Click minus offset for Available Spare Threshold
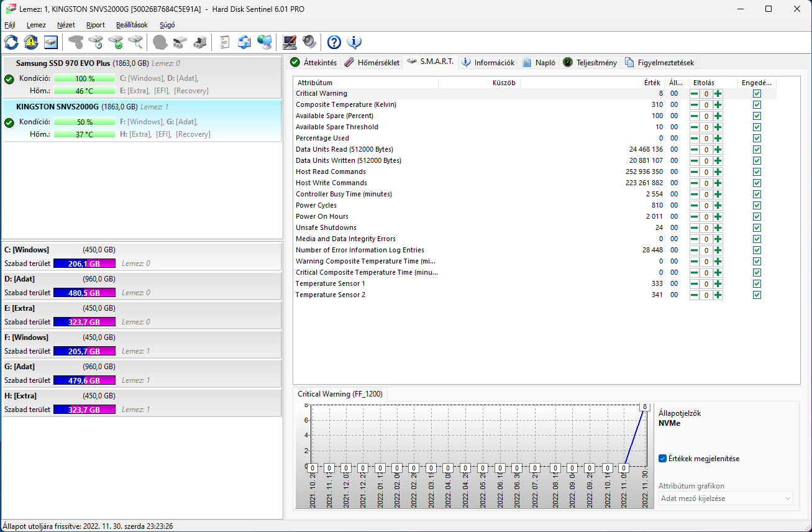Screen dimensions: 812x532 [x=695, y=127]
